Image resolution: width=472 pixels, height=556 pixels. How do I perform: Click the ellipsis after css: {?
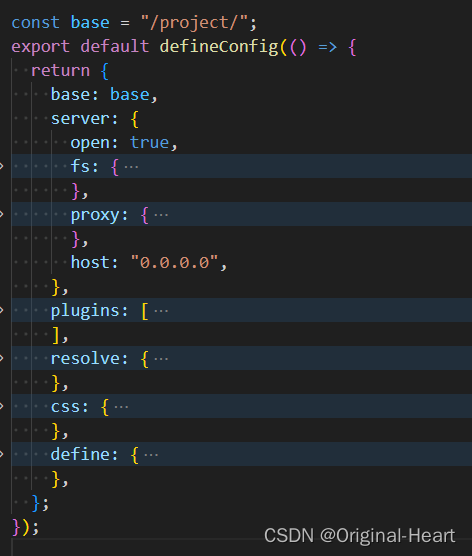pyautogui.click(x=122, y=407)
